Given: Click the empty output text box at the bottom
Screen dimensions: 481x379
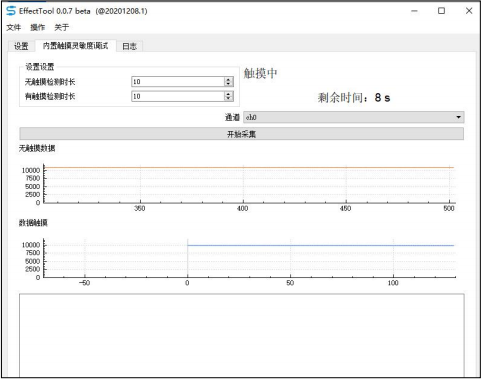Looking at the screenshot, I should pyautogui.click(x=242, y=335).
